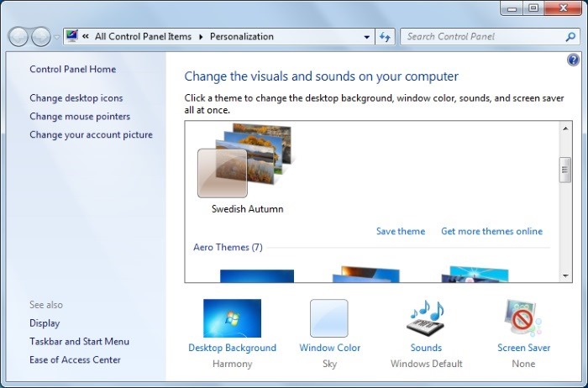Image resolution: width=588 pixels, height=388 pixels.
Task: Select the second Aero theme thumbnail
Action: [366, 275]
